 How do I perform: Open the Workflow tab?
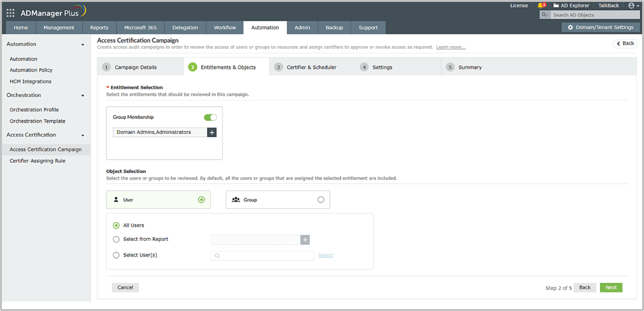225,28
